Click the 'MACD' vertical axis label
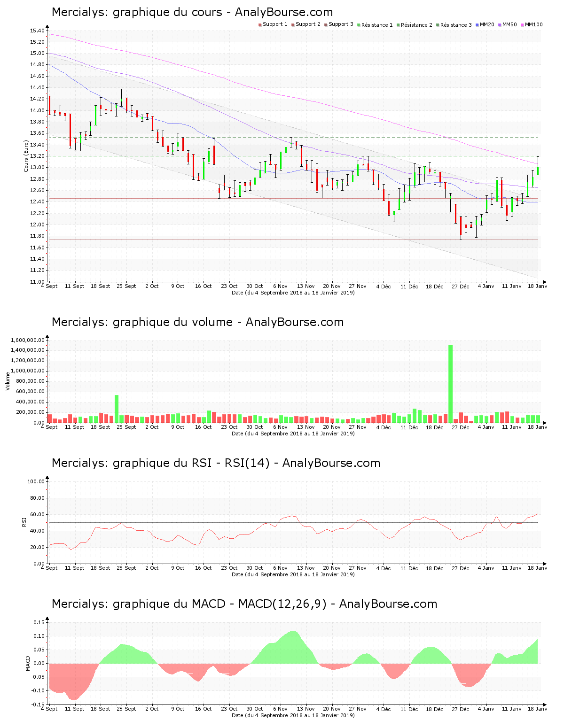This screenshot has width=564, height=728. pos(28,663)
